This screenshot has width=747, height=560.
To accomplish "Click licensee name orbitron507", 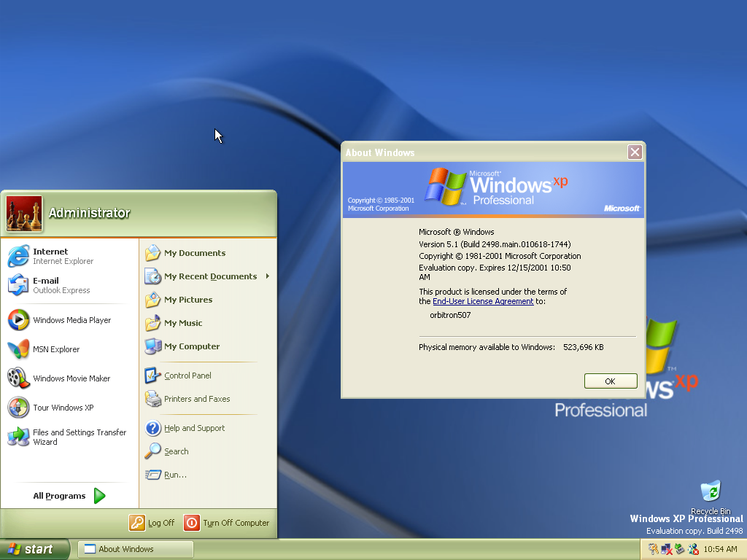I will coord(450,315).
